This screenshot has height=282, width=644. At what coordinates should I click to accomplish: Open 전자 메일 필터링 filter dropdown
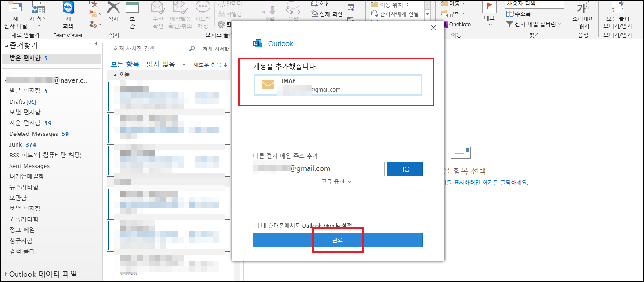click(x=534, y=24)
